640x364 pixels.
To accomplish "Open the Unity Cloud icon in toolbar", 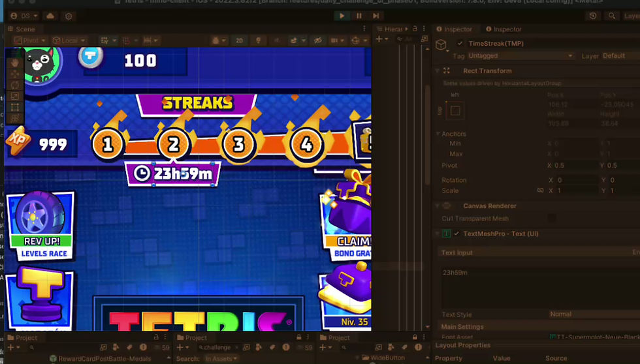I will [x=50, y=16].
